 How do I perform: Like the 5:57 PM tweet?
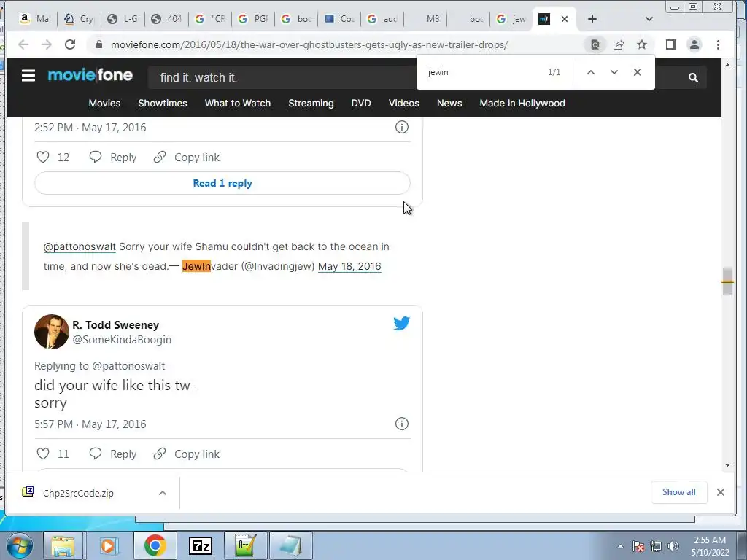coord(43,454)
